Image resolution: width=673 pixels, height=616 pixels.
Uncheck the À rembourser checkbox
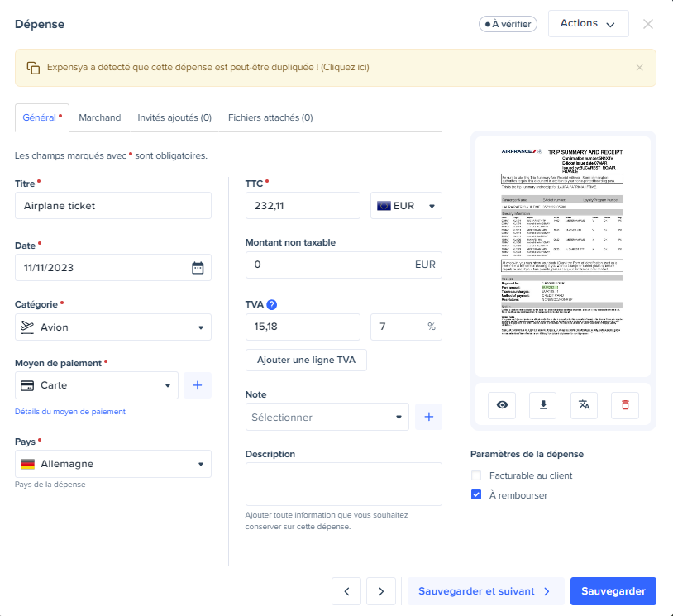pos(476,495)
